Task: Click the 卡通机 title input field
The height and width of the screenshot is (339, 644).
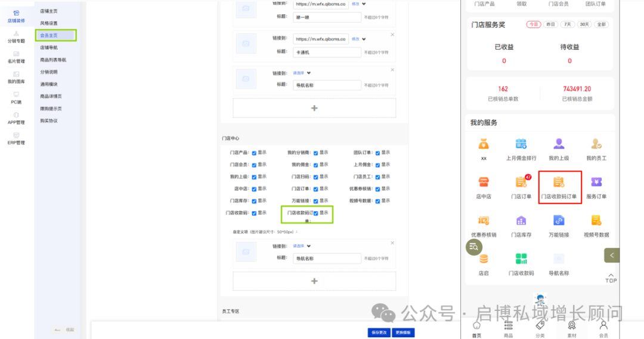Action: pyautogui.click(x=327, y=53)
